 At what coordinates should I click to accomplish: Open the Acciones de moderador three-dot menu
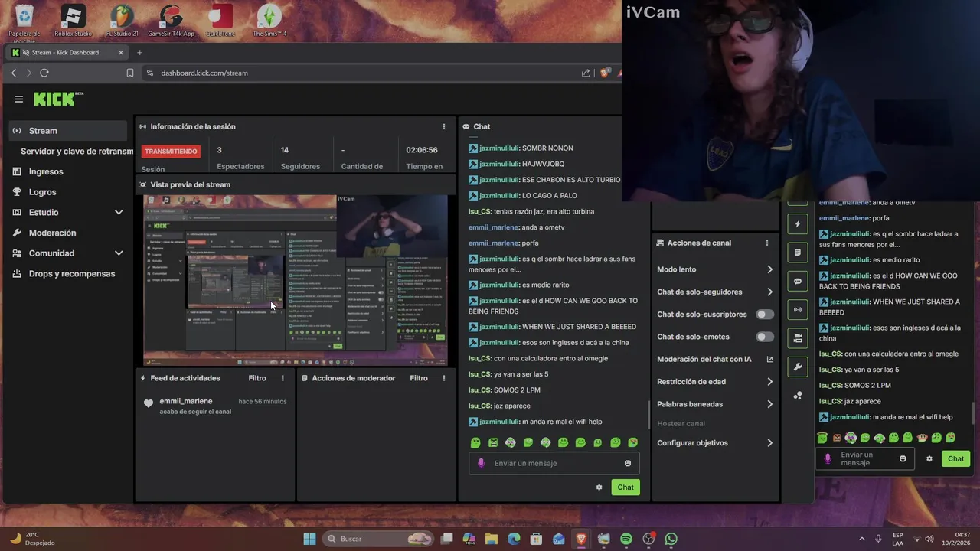(444, 378)
